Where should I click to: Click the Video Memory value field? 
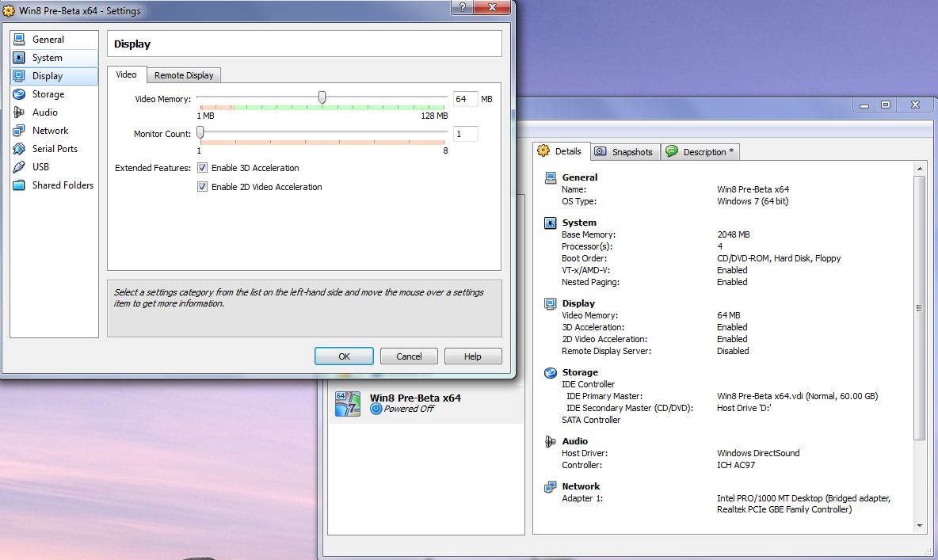[x=465, y=99]
